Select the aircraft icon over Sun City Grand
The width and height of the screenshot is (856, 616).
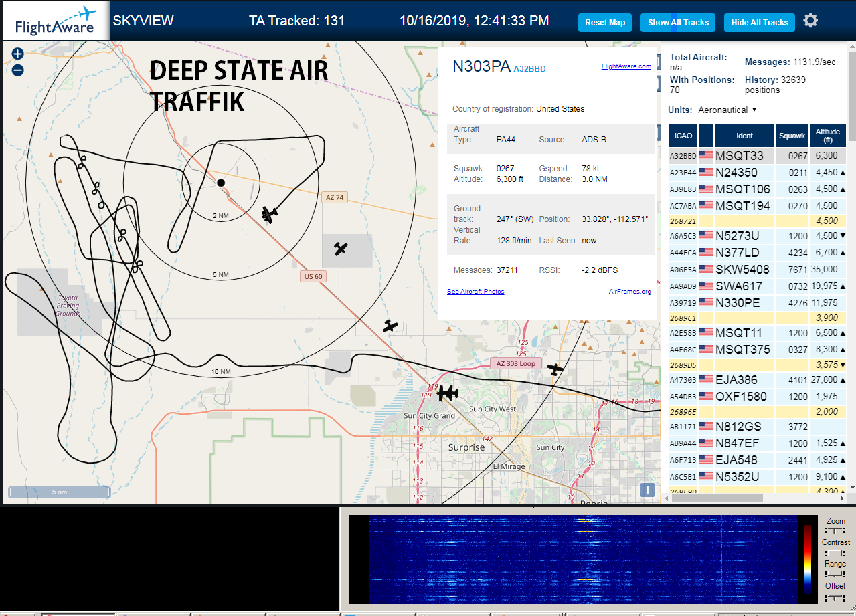coord(447,393)
